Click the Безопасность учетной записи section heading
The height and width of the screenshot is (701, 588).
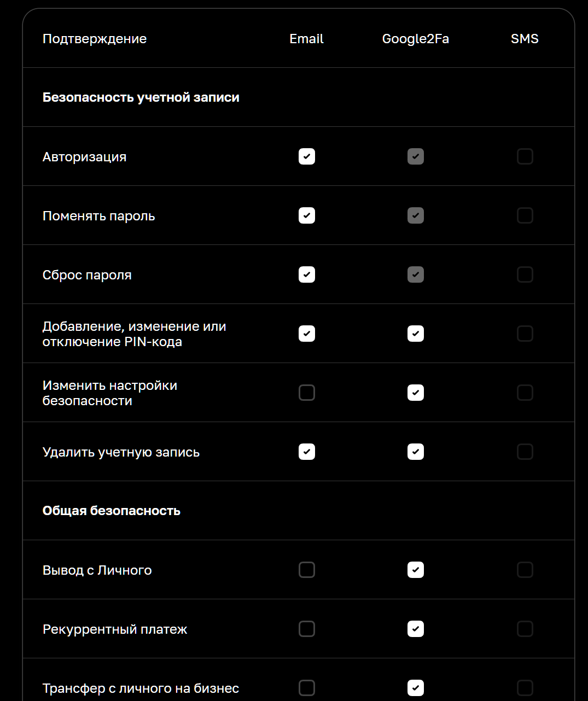point(141,98)
